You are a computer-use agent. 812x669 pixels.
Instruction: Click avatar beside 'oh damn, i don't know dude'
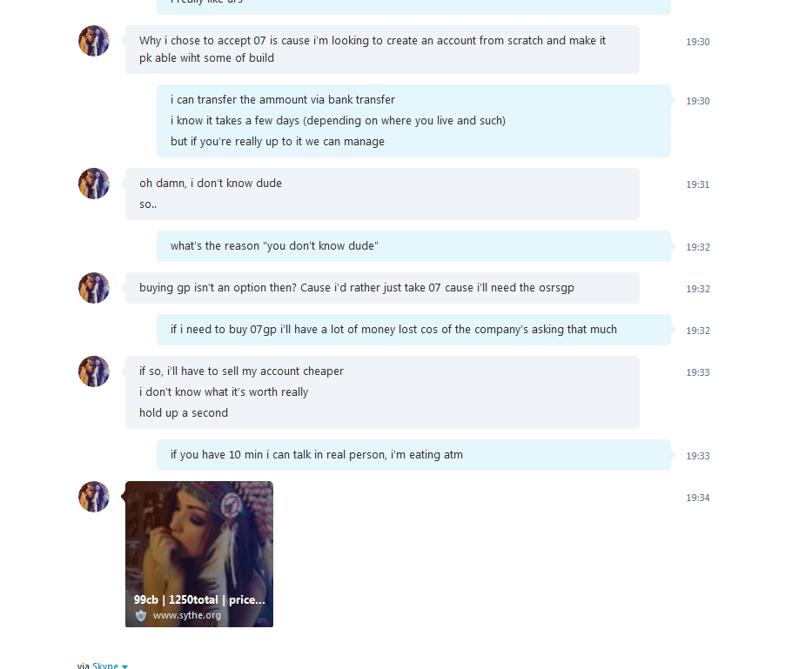(94, 184)
